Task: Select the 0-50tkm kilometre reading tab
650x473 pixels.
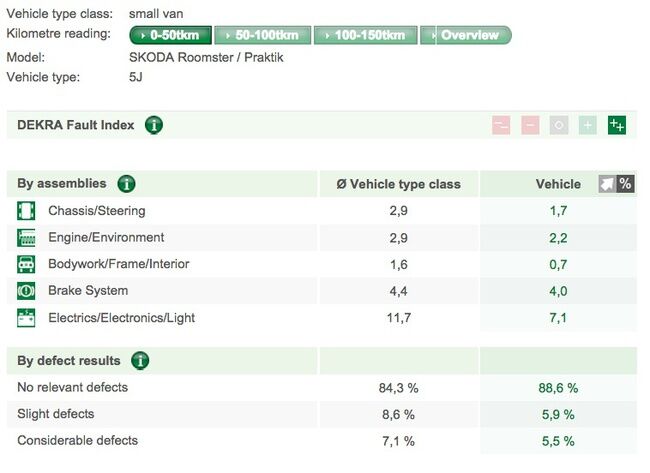Action: (169, 35)
